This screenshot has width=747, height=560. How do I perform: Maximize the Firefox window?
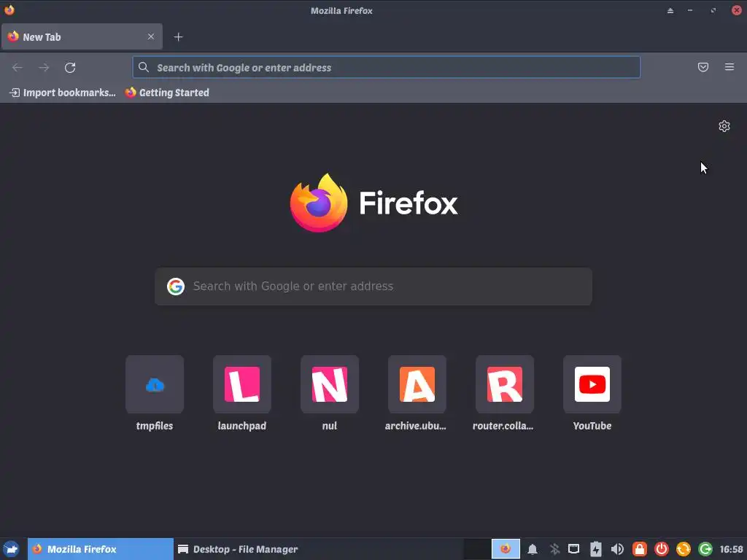click(713, 10)
